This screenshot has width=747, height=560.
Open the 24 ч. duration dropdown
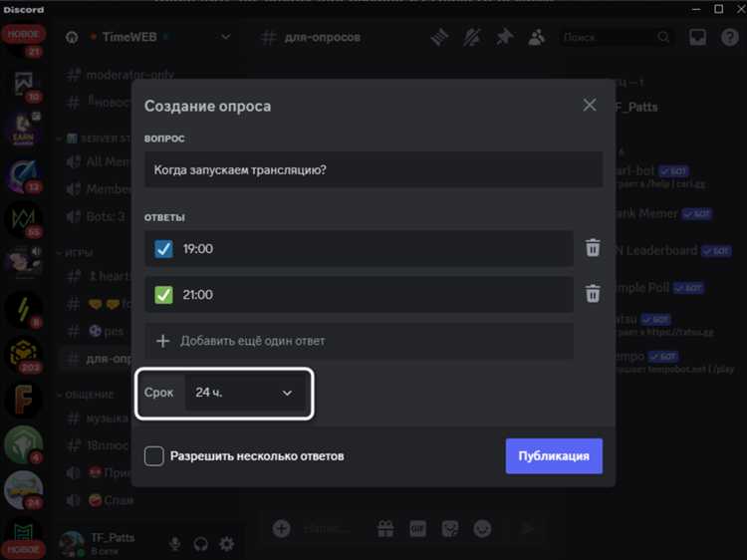(x=244, y=393)
